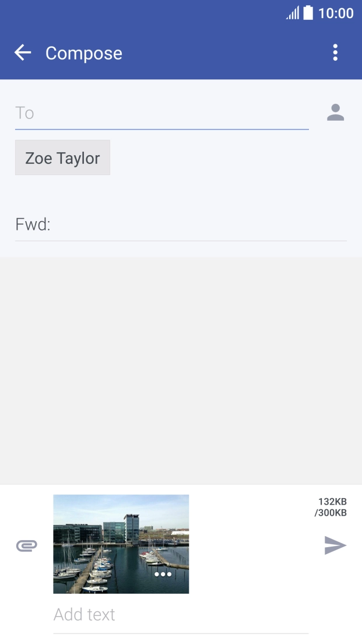Tap the Compose title in the header
This screenshot has height=644, width=362.
(x=83, y=53)
